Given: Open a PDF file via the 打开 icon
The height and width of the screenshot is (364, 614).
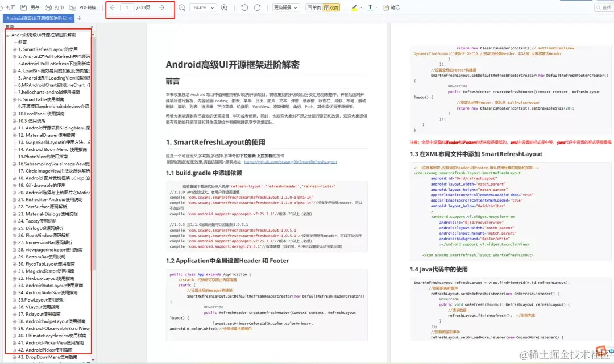Looking at the screenshot, I should tap(8, 7).
